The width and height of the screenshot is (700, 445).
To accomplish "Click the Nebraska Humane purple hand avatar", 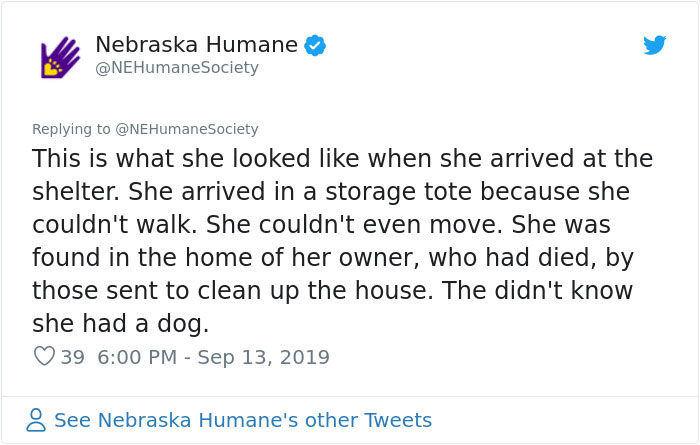I will click(60, 57).
